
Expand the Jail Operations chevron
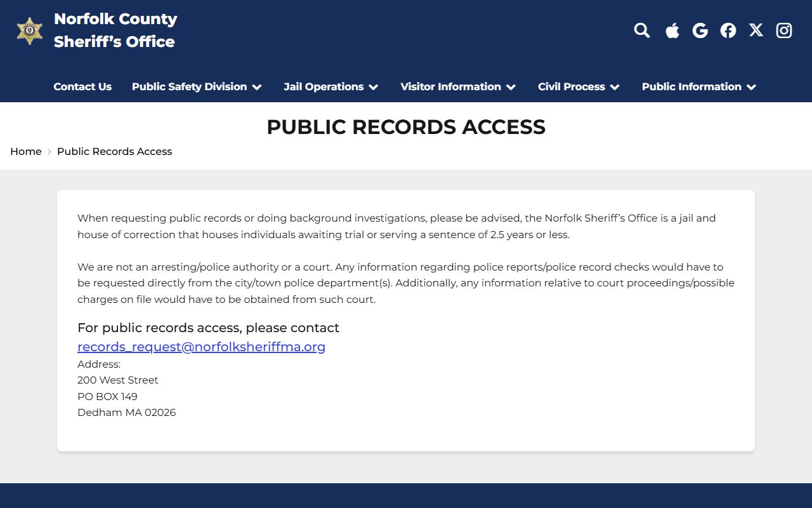[374, 87]
